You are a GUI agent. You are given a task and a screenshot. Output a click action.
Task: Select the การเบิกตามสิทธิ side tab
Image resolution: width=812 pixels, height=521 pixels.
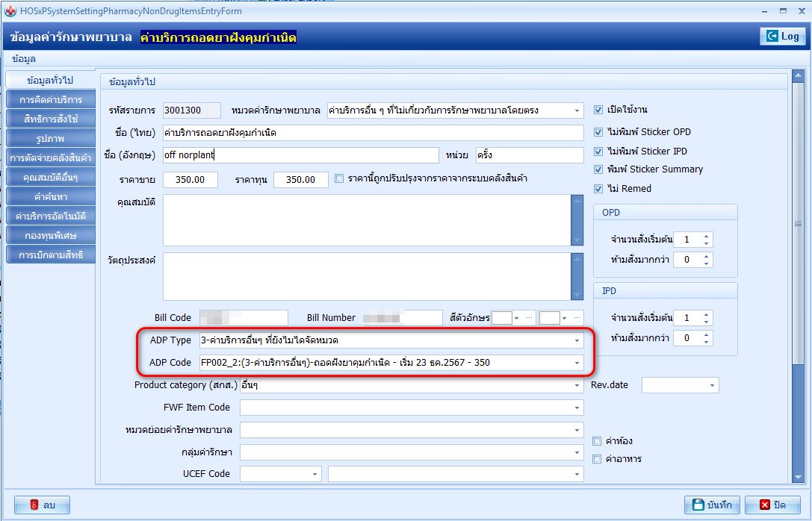[51, 255]
